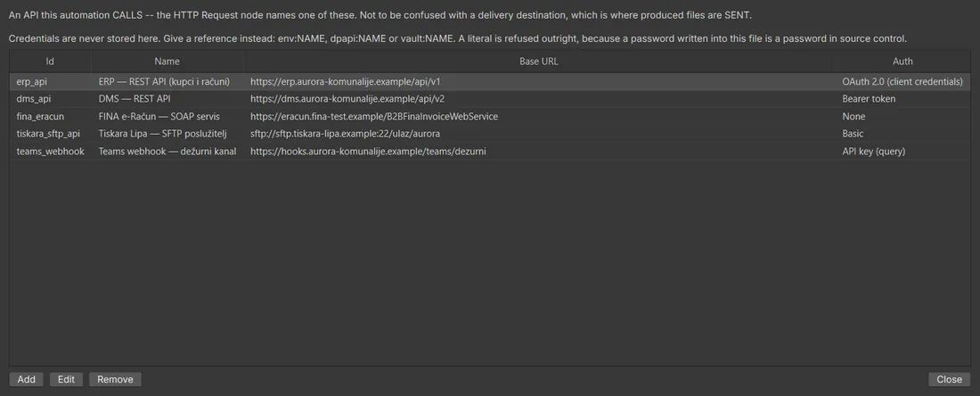Image resolution: width=980 pixels, height=396 pixels.
Task: Select the erp_api id cell
Action: [50, 81]
